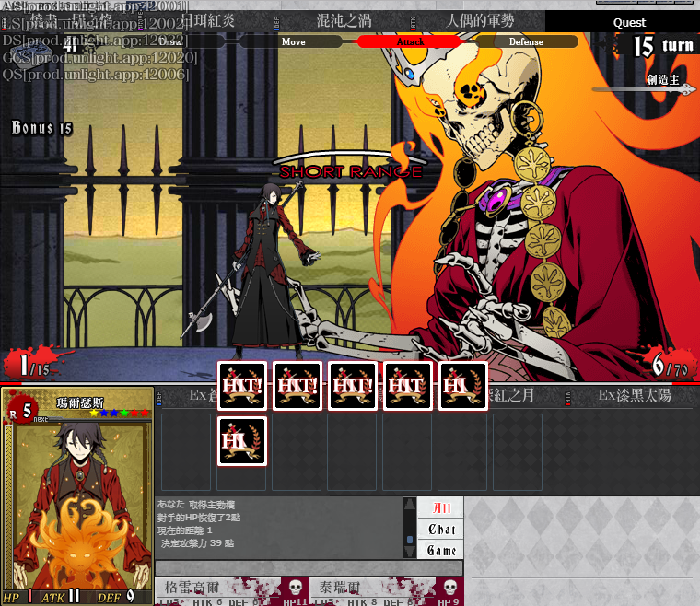Click the rainbow stars on 瑪爾瑟斯 card
The image size is (700, 606).
[x=119, y=413]
